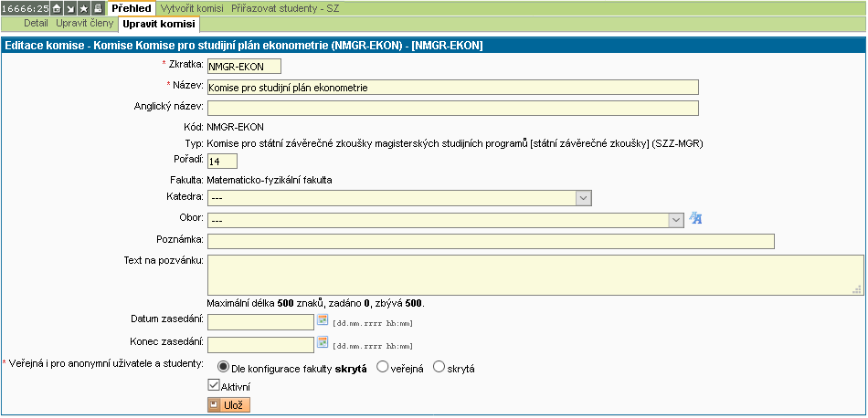868x418 pixels.
Task: Select the 'veřejná' radio option
Action: pyautogui.click(x=383, y=367)
